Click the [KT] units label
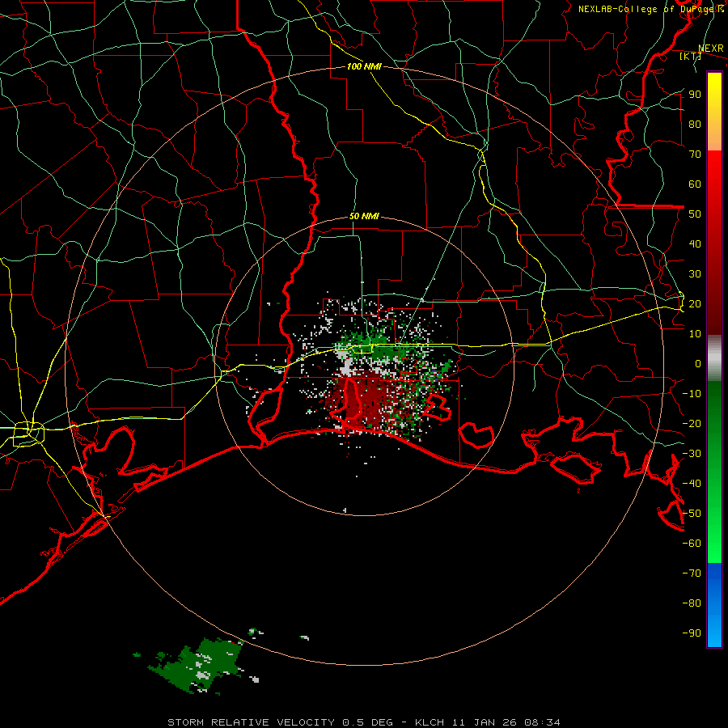The image size is (728, 728). pyautogui.click(x=690, y=56)
